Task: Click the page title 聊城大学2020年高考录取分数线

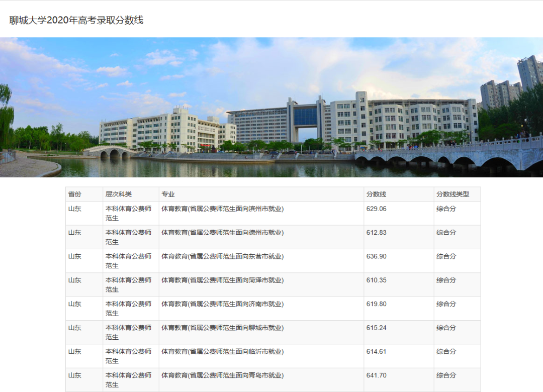Action: (76, 20)
